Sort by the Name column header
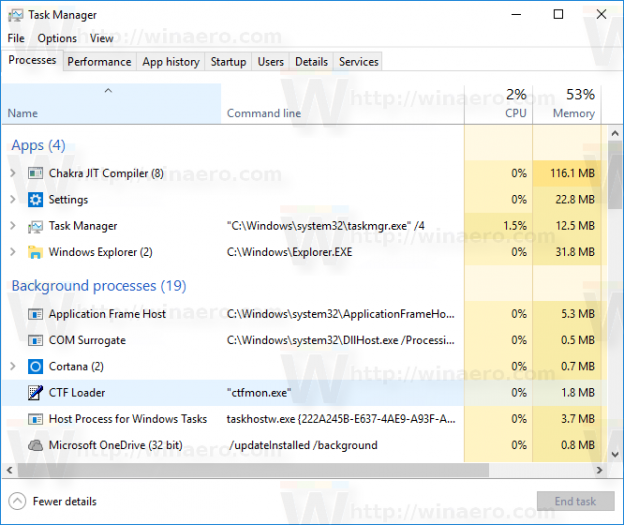 point(111,104)
